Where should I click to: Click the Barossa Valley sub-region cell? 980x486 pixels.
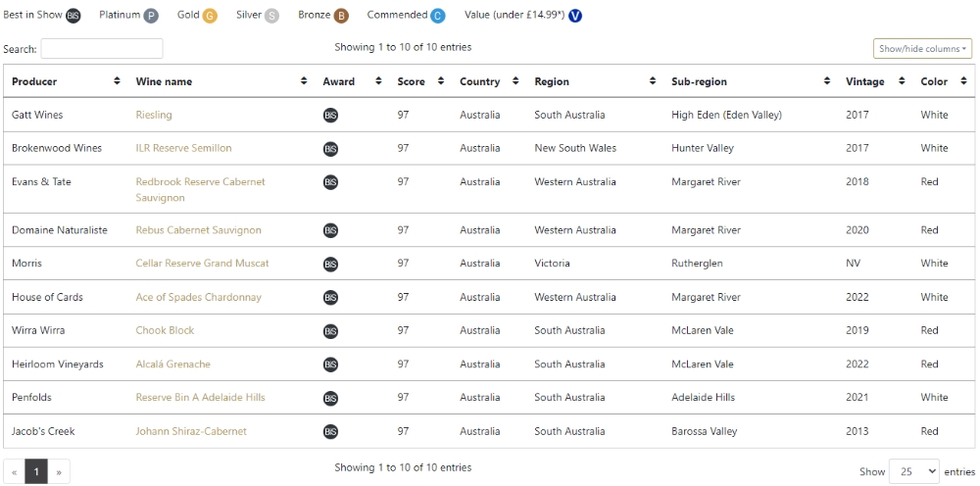pyautogui.click(x=705, y=431)
